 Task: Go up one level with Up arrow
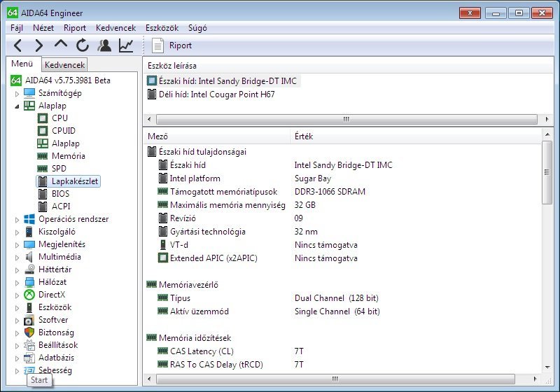[61, 44]
